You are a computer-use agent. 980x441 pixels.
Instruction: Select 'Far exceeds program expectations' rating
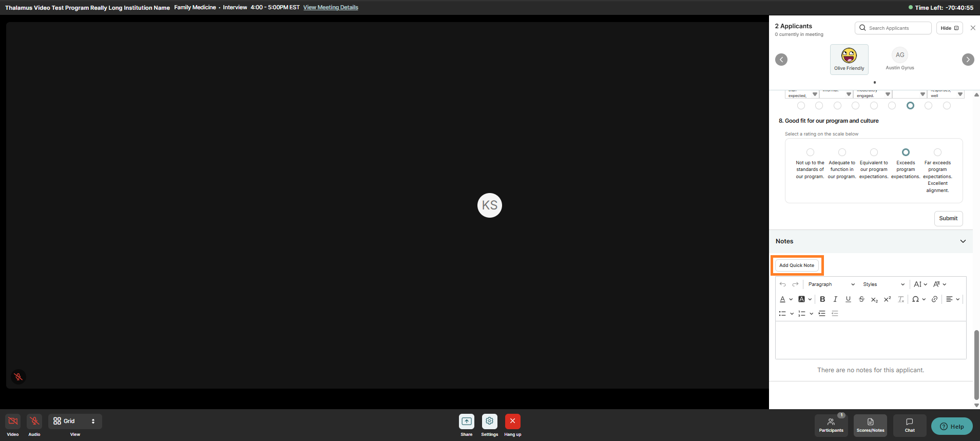(x=937, y=152)
